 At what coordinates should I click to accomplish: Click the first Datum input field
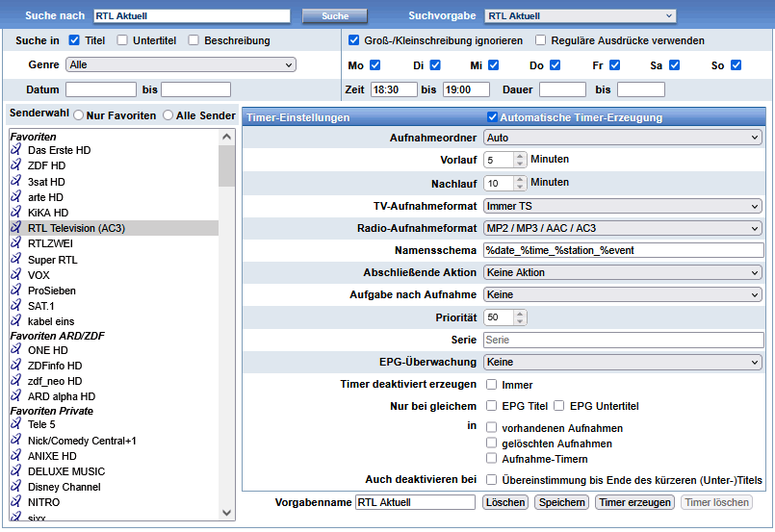[101, 89]
